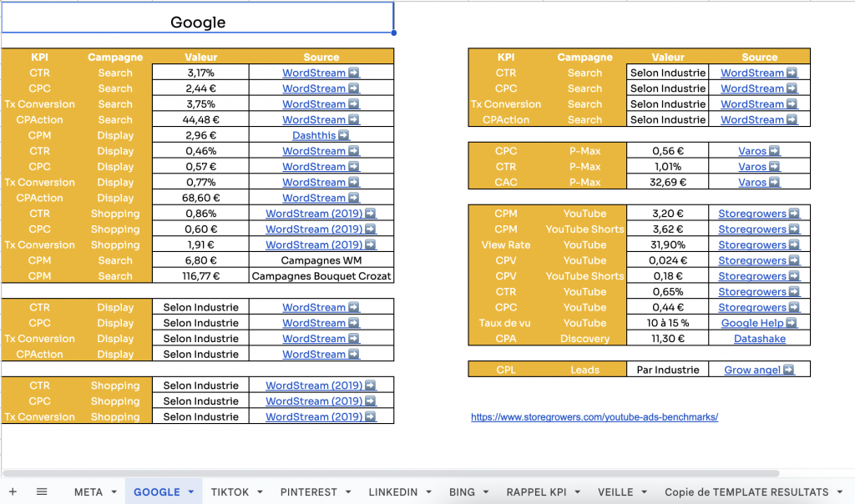Click the arrow icon beside Dashthis
The width and height of the screenshot is (855, 504).
click(x=344, y=135)
